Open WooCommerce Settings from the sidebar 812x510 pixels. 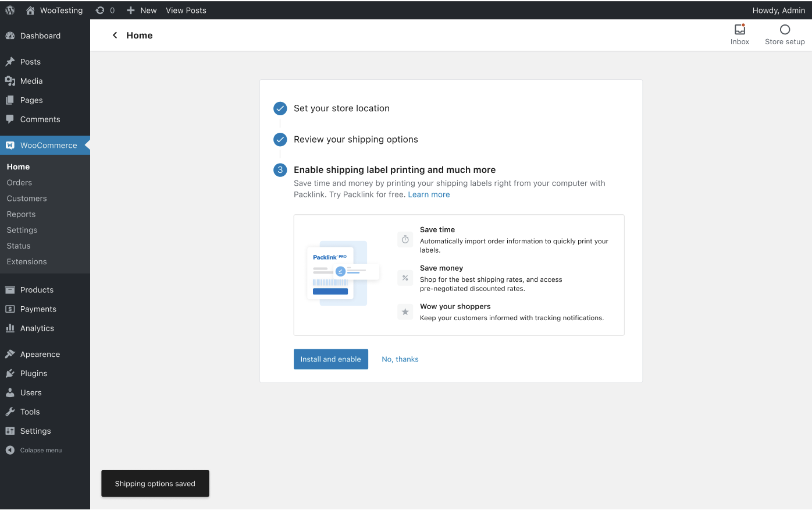(x=22, y=229)
